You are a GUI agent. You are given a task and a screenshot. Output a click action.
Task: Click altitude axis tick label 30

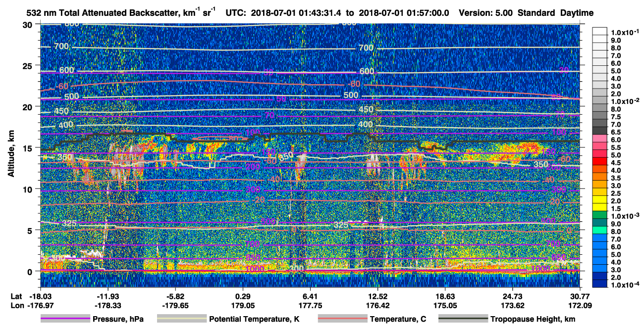tap(28, 24)
